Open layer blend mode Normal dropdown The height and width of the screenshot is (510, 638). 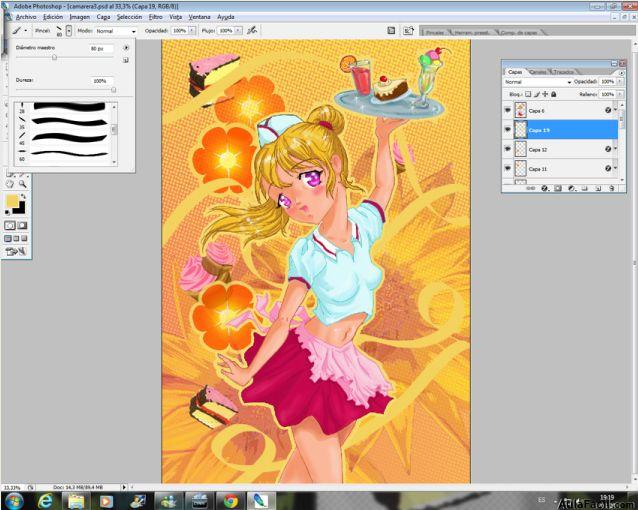tap(537, 82)
